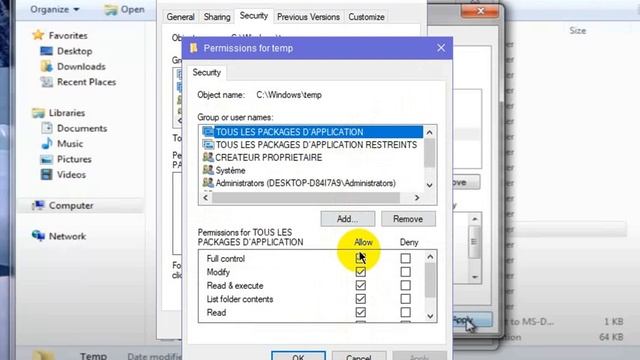Open the Previous Versions tab

(308, 17)
